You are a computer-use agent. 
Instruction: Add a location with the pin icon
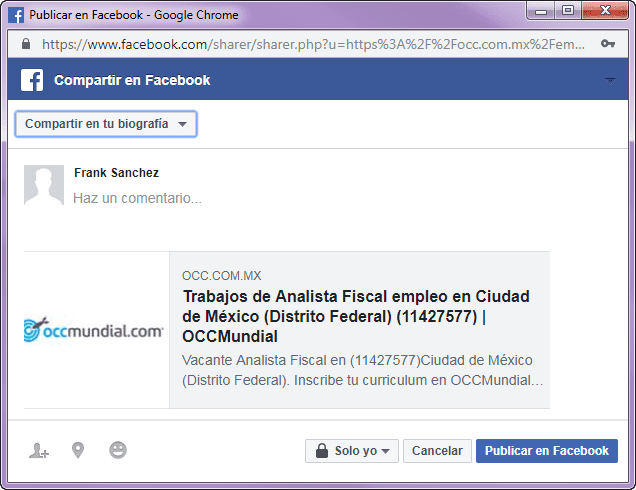pos(78,450)
